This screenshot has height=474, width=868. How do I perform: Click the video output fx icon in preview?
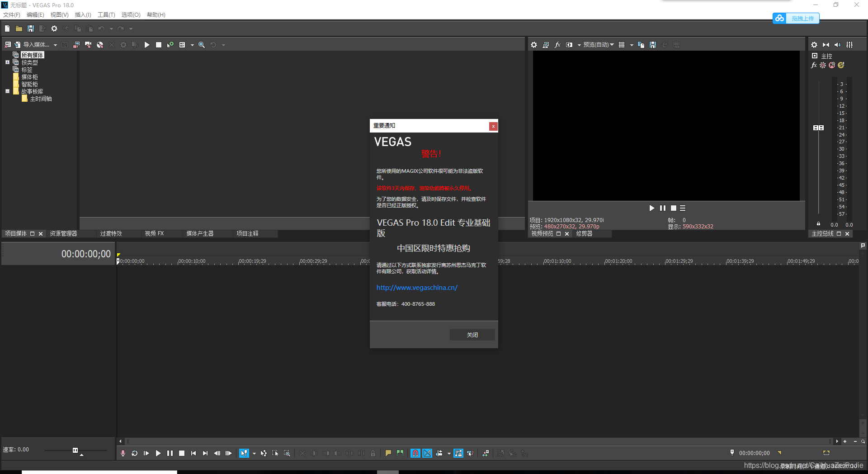(x=557, y=45)
